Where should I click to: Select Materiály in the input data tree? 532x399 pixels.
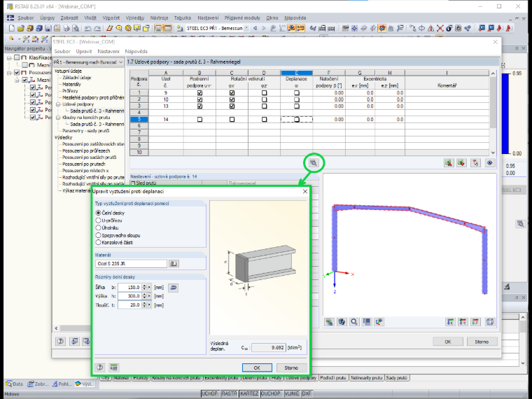point(71,84)
